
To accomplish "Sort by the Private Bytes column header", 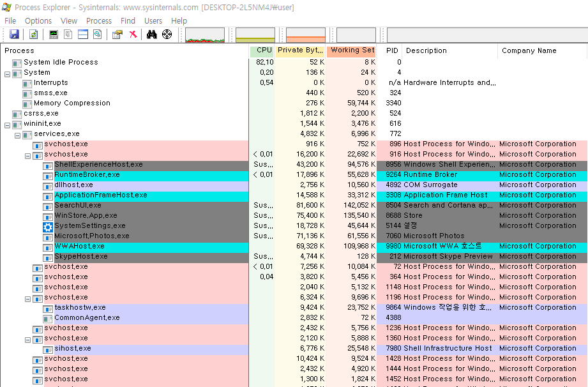I will coord(300,50).
